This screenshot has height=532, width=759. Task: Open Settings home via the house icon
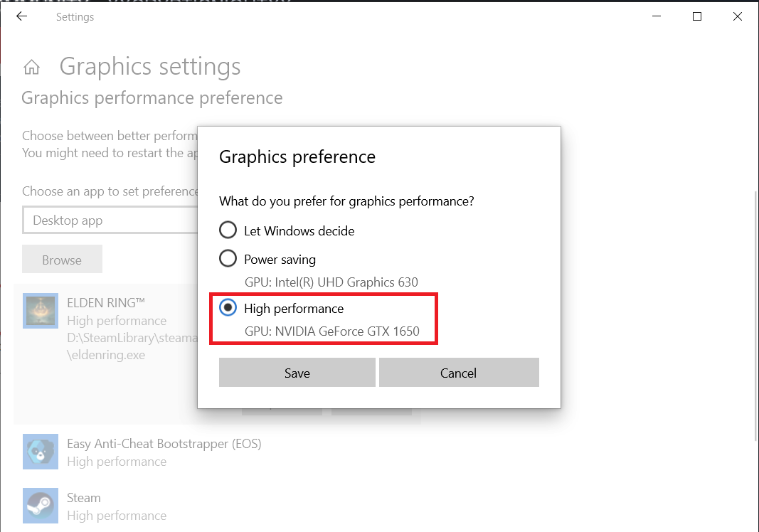coord(31,68)
